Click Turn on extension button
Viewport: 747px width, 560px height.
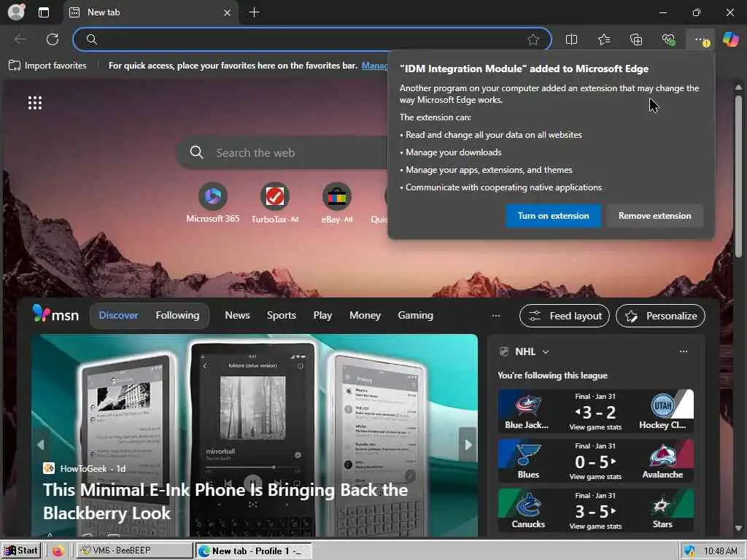pos(553,216)
